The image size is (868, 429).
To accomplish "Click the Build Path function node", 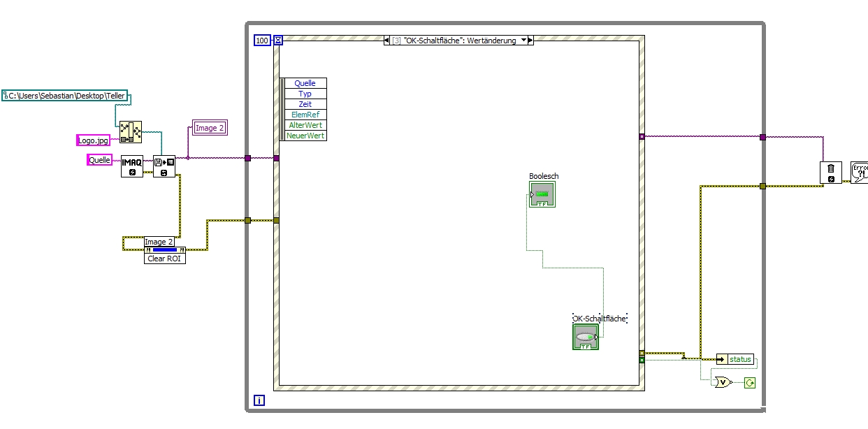I will point(130,131).
